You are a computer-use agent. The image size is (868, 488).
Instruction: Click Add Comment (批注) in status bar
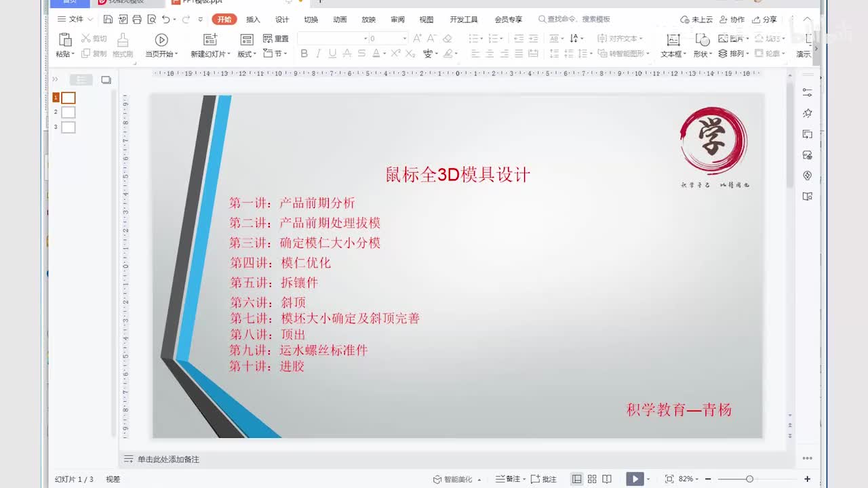pos(543,479)
